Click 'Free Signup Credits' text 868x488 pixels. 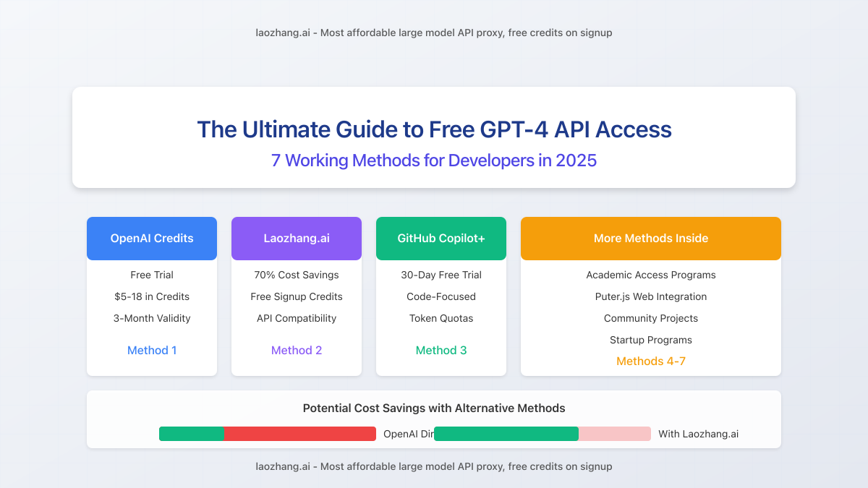point(297,296)
